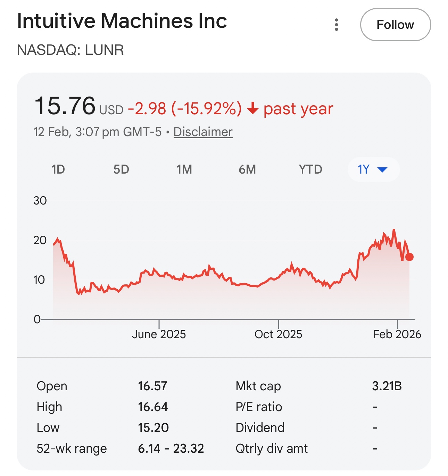Click the red down arrow price indicator
Screen dimensions: 448x476
pyautogui.click(x=253, y=108)
